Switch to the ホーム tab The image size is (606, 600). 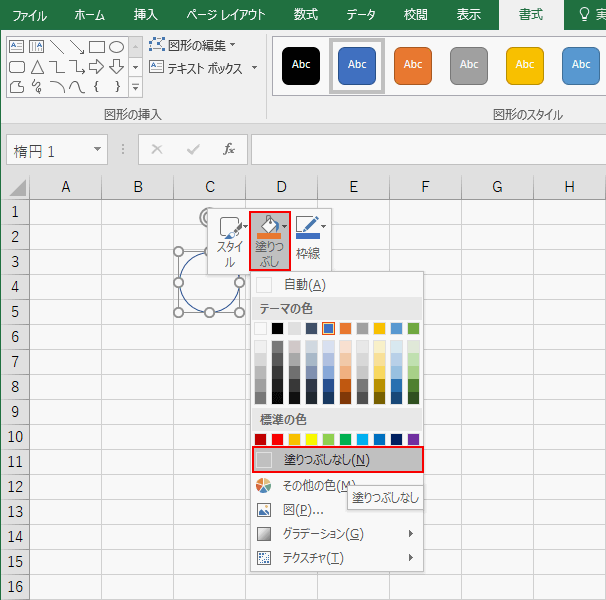click(x=90, y=15)
